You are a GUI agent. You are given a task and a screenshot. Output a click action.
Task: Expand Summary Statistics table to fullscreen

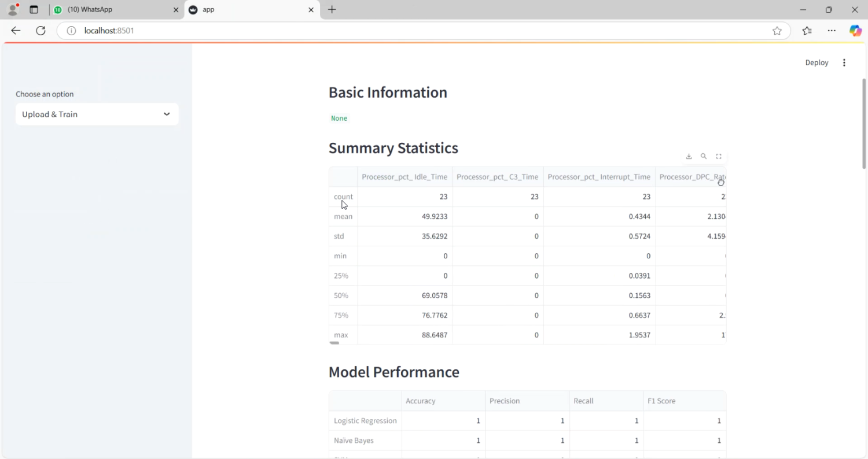719,156
